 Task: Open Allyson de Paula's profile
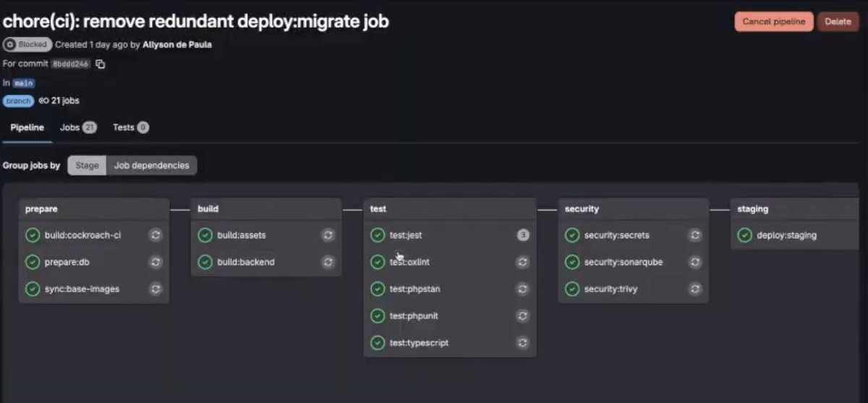pos(177,45)
